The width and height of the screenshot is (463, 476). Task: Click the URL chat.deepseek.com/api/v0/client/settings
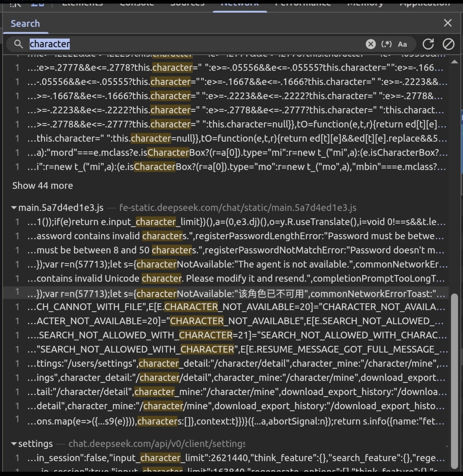point(157,444)
